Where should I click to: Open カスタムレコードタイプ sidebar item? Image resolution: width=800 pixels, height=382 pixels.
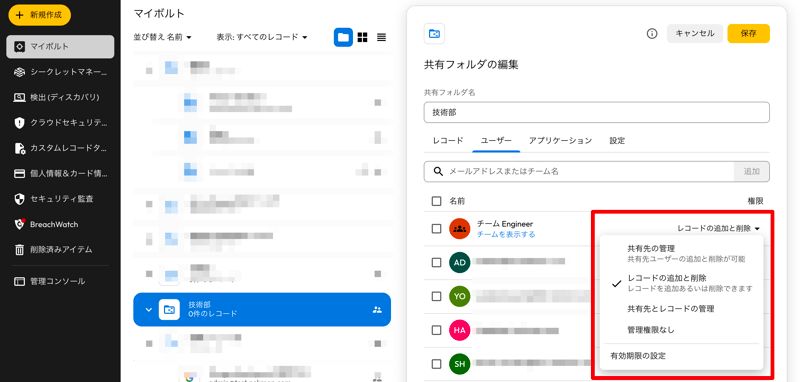pos(60,148)
